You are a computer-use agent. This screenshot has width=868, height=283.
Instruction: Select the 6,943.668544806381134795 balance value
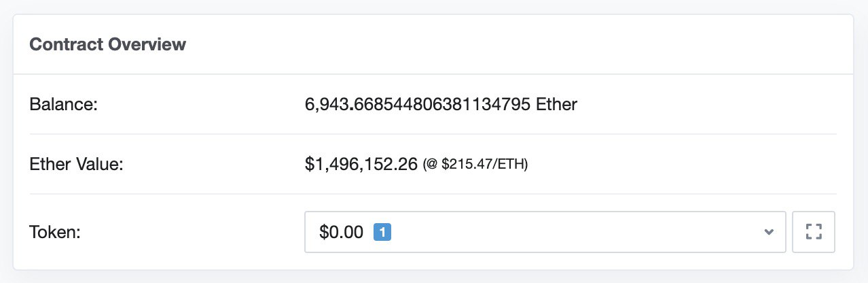418,105
